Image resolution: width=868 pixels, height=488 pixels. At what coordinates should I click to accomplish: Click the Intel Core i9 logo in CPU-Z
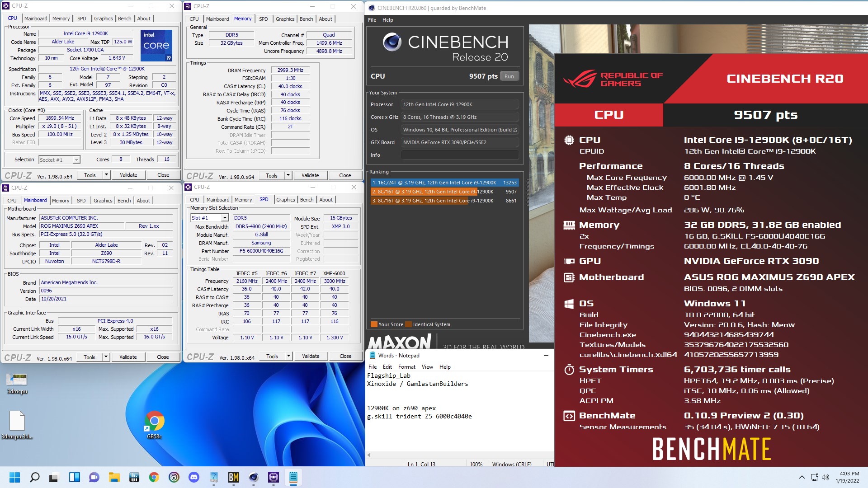(x=156, y=46)
